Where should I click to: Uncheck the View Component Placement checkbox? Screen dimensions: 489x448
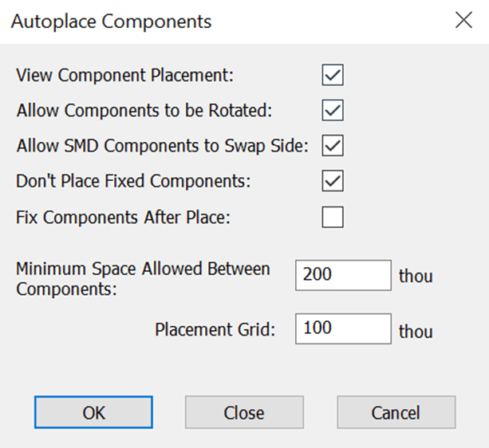333,76
